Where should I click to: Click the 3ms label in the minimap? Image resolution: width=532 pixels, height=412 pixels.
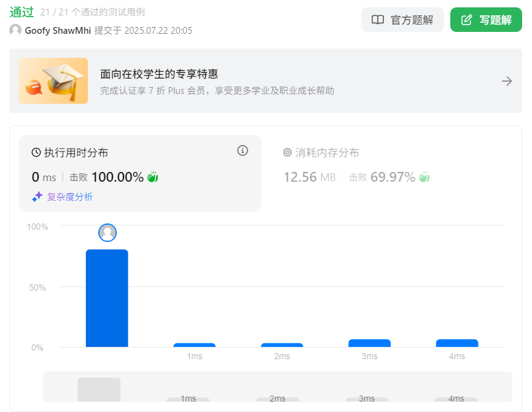pyautogui.click(x=367, y=398)
